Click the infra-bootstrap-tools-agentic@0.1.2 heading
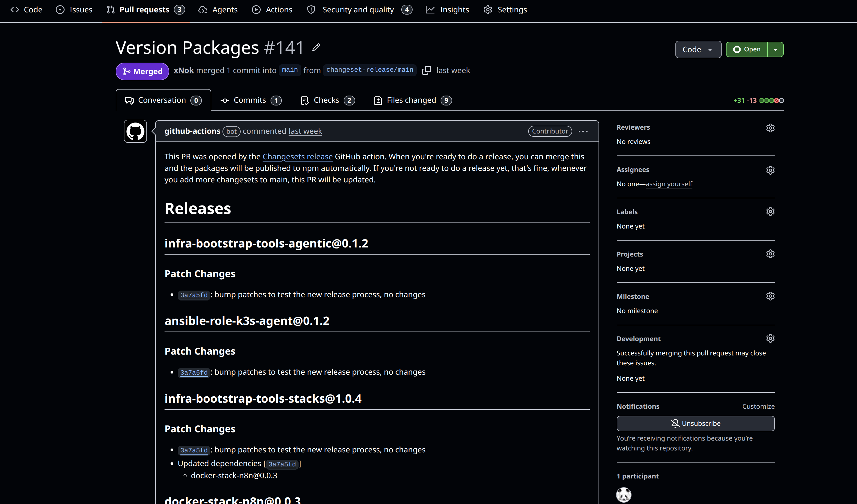Viewport: 857px width, 504px height. (x=266, y=244)
